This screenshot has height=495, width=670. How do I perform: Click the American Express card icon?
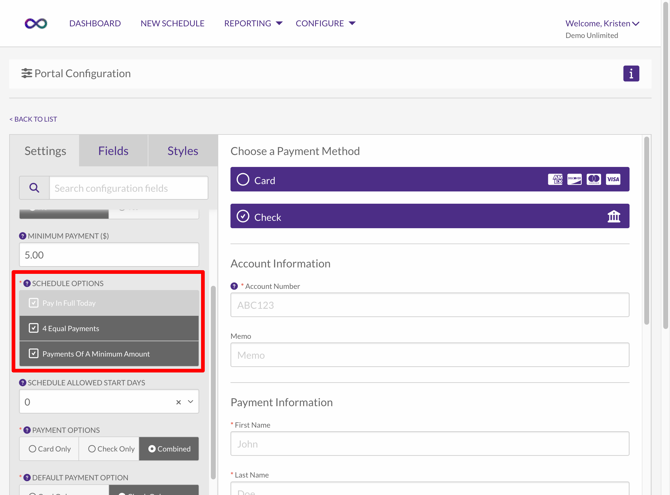click(x=555, y=179)
